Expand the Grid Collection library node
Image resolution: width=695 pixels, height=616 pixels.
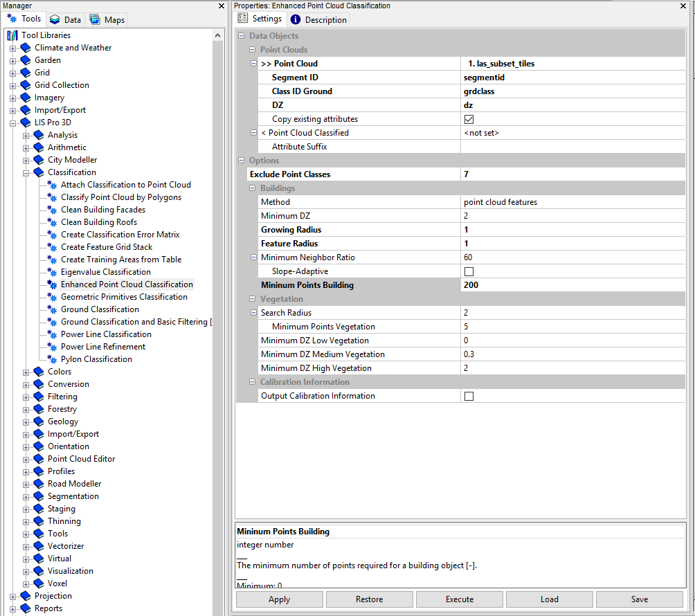pos(13,86)
